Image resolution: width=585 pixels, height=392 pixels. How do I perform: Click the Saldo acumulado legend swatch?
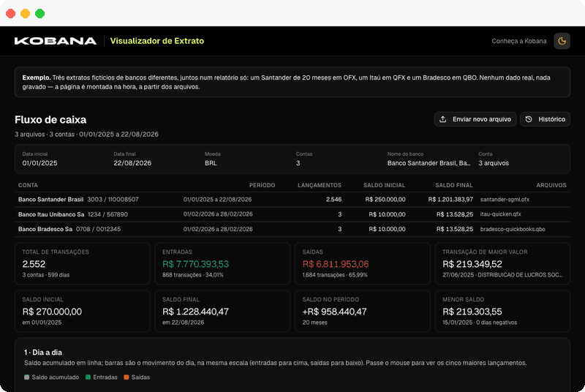[26, 377]
